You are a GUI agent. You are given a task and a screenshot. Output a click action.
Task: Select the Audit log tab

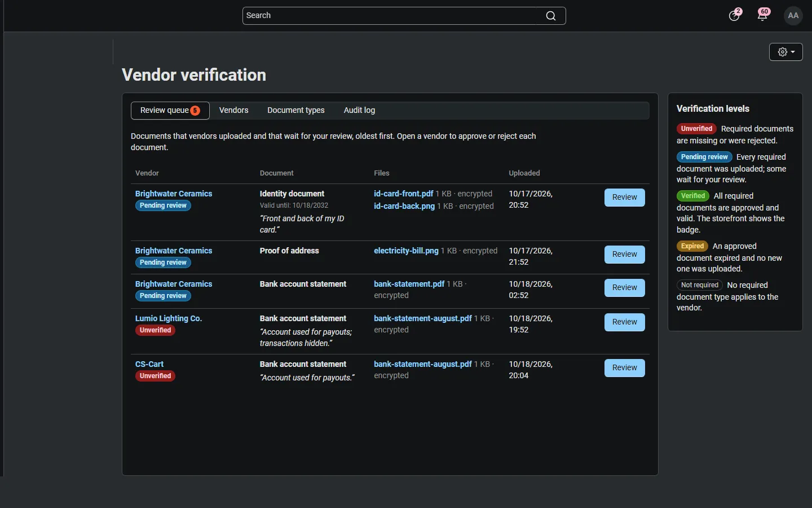click(x=359, y=110)
